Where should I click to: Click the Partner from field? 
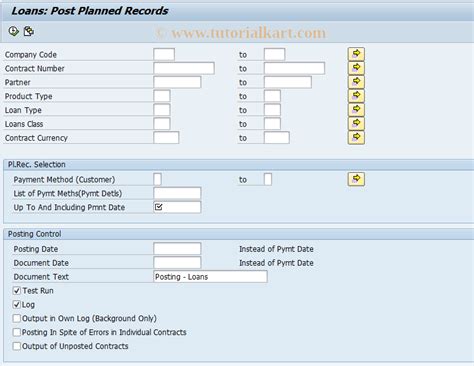(x=177, y=82)
